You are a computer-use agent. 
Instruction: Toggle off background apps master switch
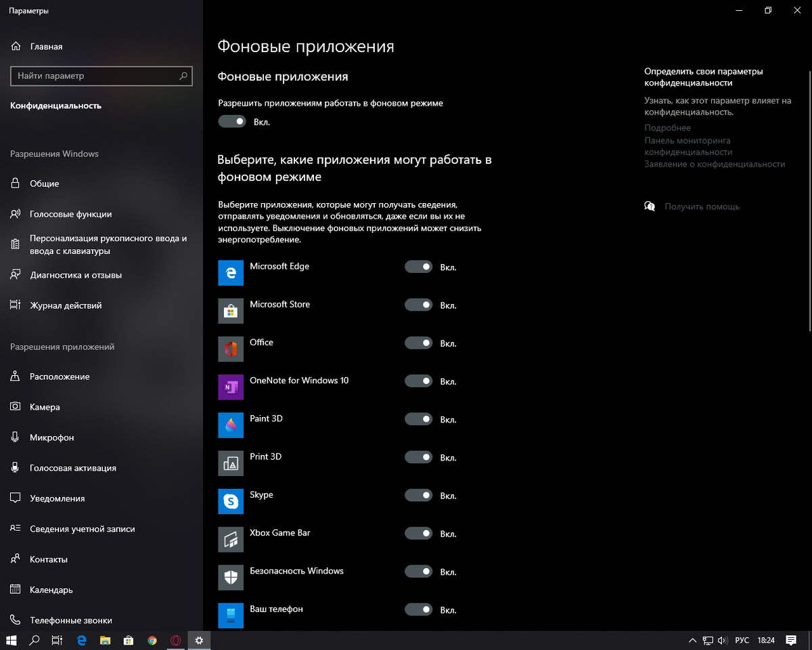[231, 122]
